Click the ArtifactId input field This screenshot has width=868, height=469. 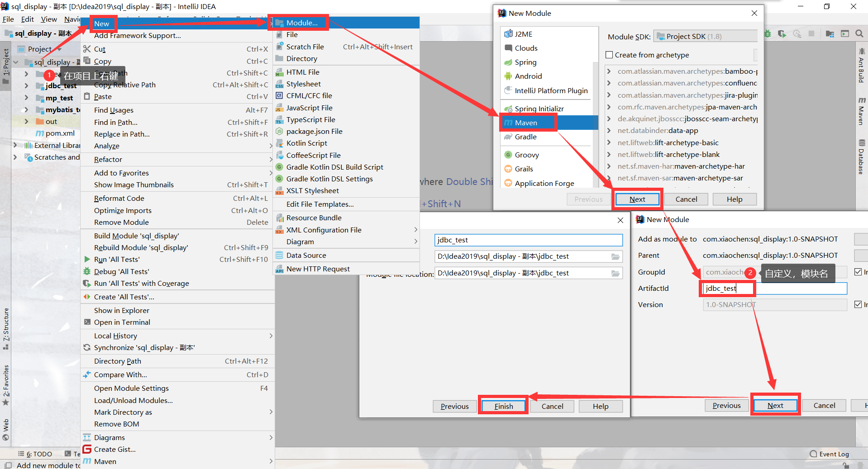pos(775,288)
